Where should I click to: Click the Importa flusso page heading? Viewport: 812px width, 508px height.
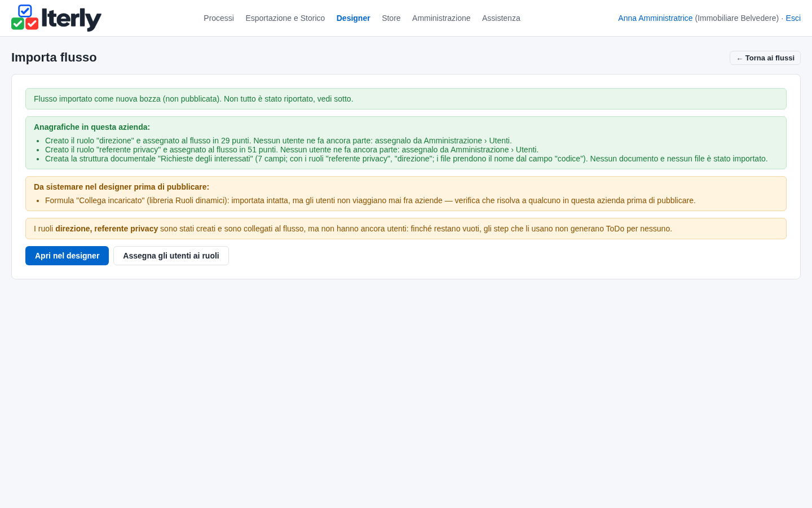coord(54,58)
